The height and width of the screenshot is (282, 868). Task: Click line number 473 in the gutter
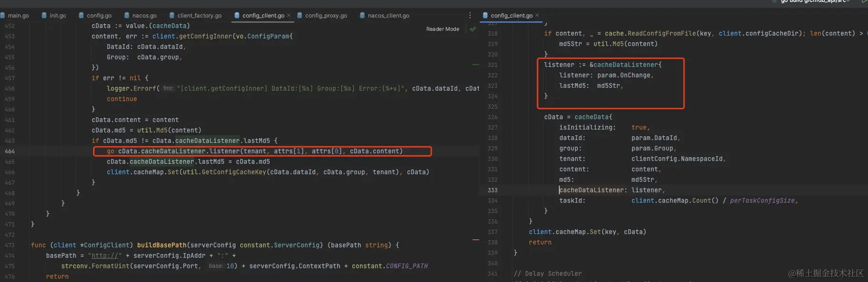click(9, 245)
